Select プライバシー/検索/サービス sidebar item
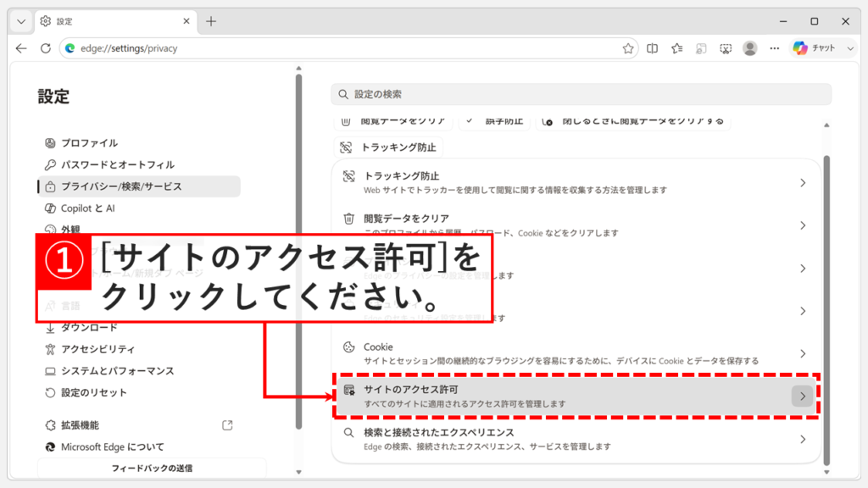The image size is (868, 488). (x=138, y=186)
